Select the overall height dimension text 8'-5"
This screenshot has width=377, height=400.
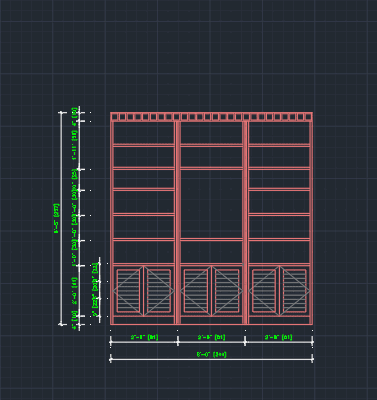56,219
